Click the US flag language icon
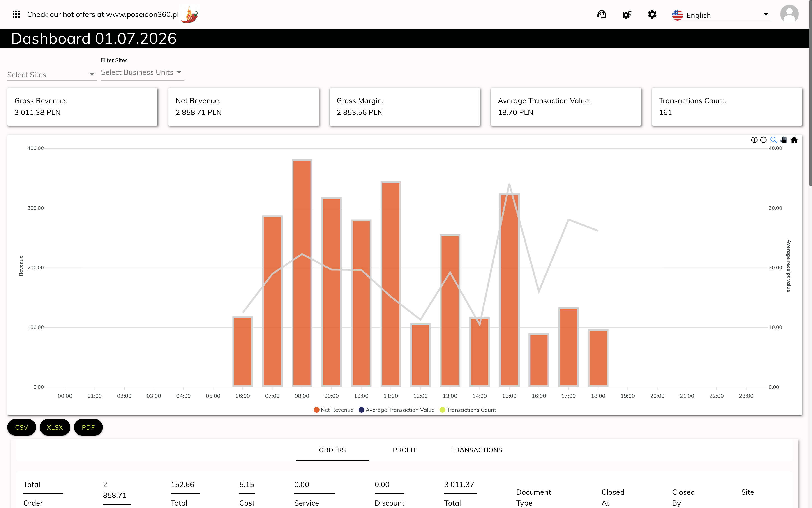Screen dimensions: 812x508 (x=677, y=15)
